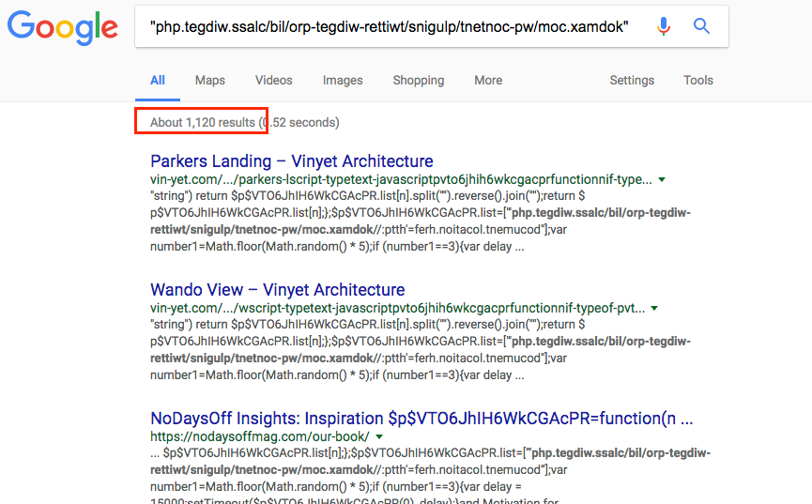
Task: Click the vin-yet.com parkers-lscript green URL
Action: point(402,180)
